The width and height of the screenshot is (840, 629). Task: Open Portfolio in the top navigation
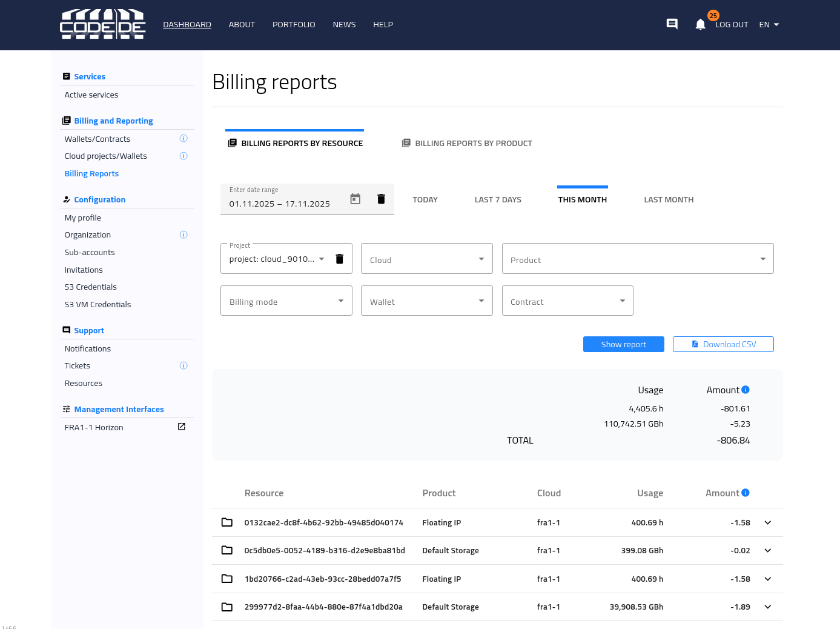[x=294, y=25]
